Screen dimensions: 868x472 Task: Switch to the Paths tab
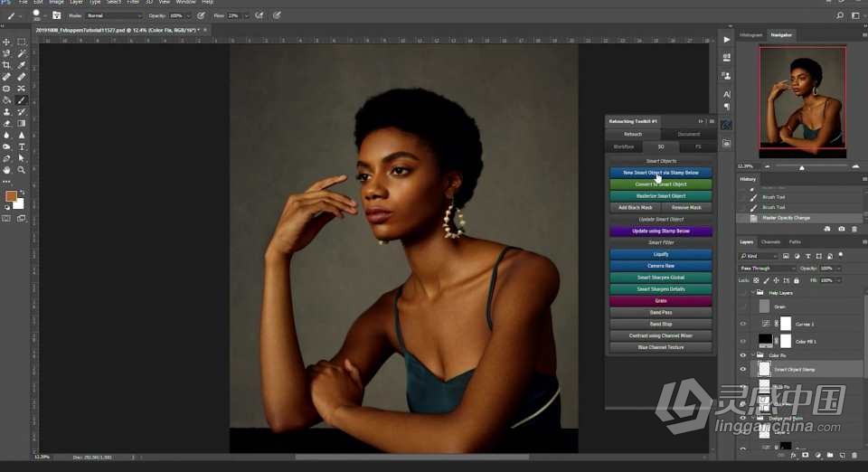795,241
